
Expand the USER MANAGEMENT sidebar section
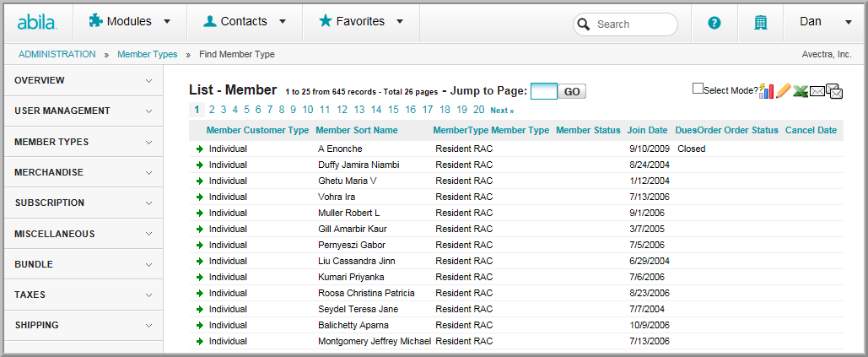(83, 111)
